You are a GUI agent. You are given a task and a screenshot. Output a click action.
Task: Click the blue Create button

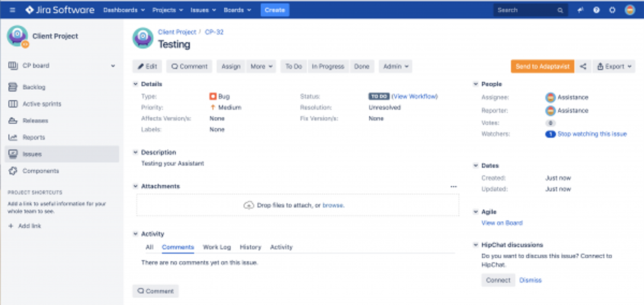[x=275, y=10]
